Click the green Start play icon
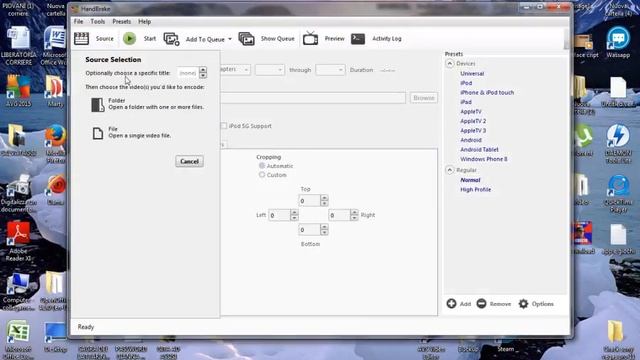Image resolution: width=640 pixels, height=360 pixels. pos(129,38)
